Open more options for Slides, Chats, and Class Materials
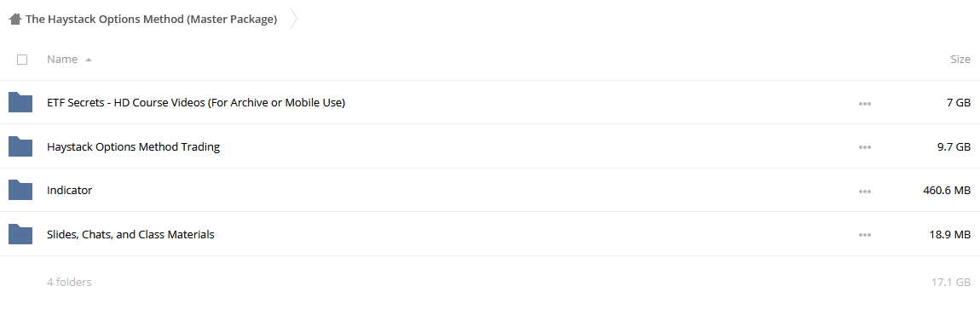The width and height of the screenshot is (980, 309). click(865, 235)
